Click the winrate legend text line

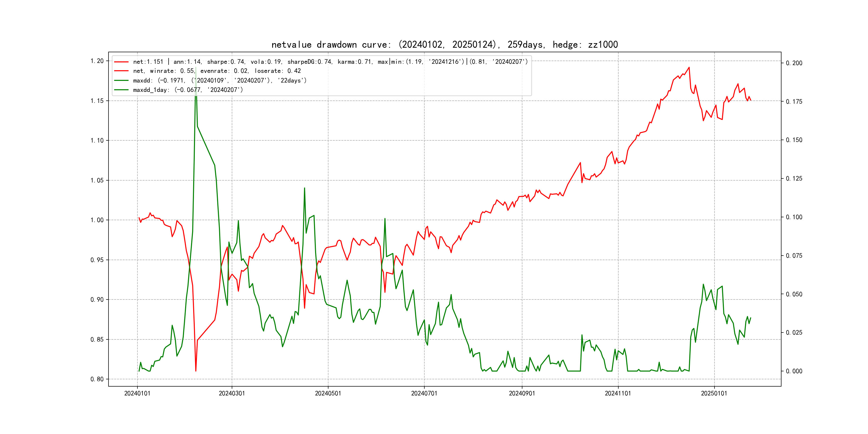click(x=217, y=71)
